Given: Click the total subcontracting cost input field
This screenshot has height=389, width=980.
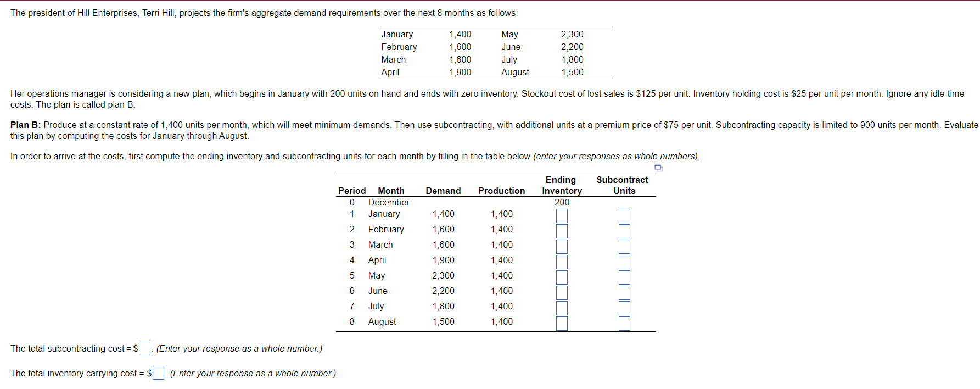Looking at the screenshot, I should [144, 348].
